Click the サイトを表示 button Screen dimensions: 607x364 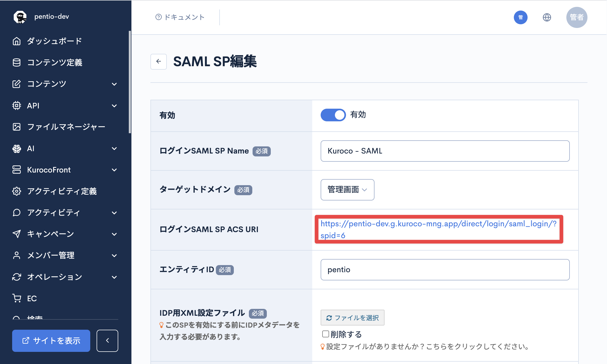(51, 341)
